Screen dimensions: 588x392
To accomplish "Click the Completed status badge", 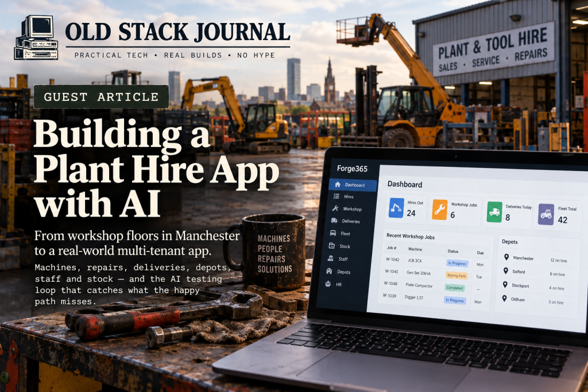I will coord(455,288).
